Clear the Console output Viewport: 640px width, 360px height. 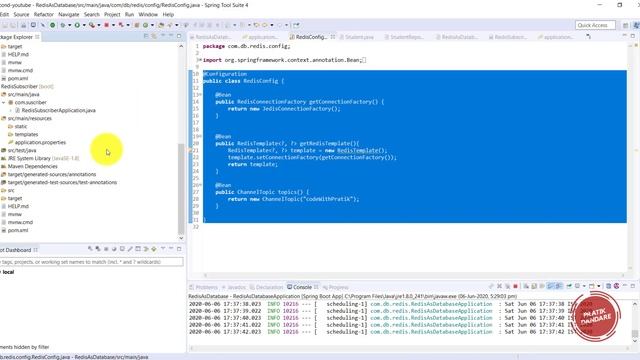pyautogui.click(x=526, y=286)
